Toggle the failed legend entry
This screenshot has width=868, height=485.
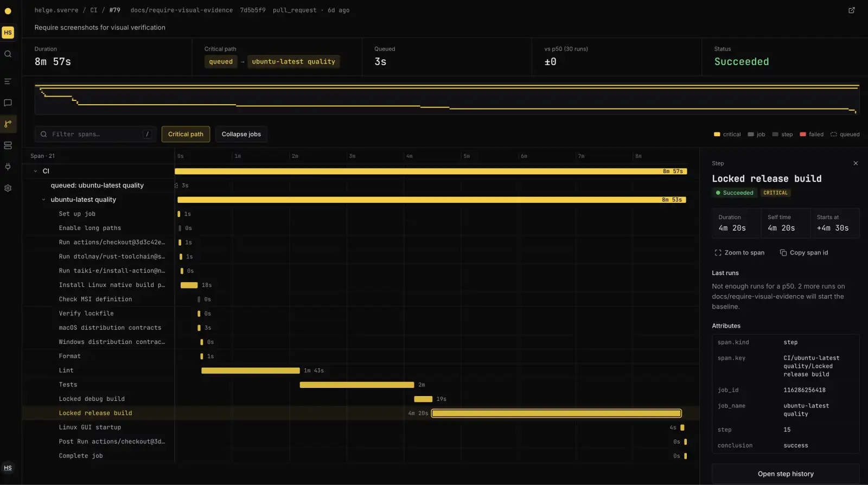812,135
